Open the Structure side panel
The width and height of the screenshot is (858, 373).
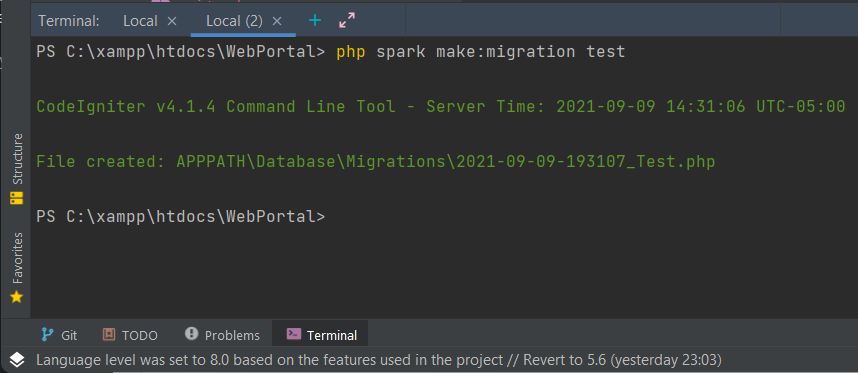pos(17,168)
